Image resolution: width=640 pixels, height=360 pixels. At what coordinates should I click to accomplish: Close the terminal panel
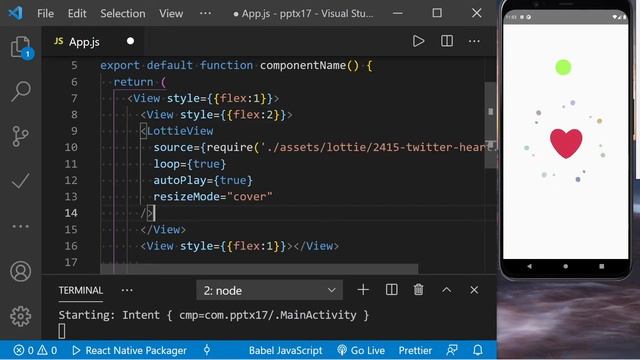pos(474,290)
